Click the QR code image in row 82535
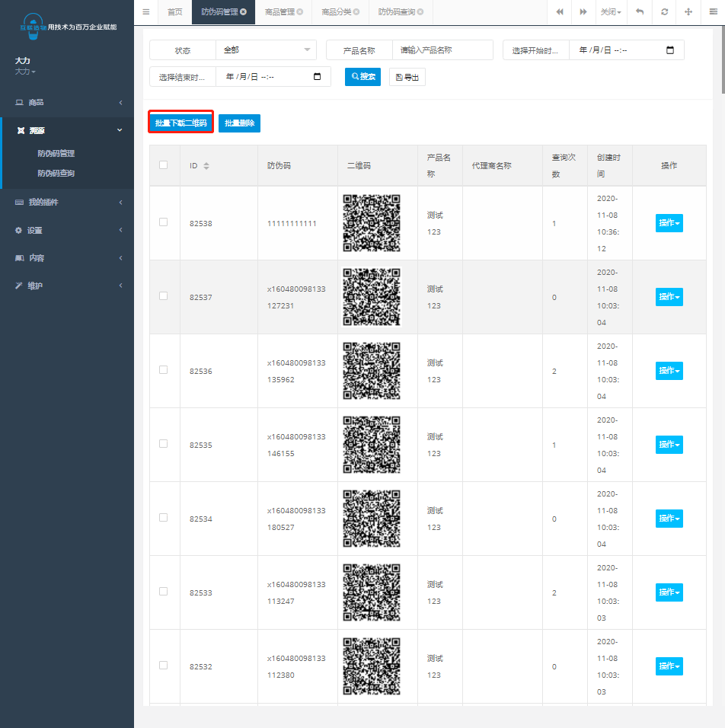This screenshot has height=728, width=725. pos(371,444)
